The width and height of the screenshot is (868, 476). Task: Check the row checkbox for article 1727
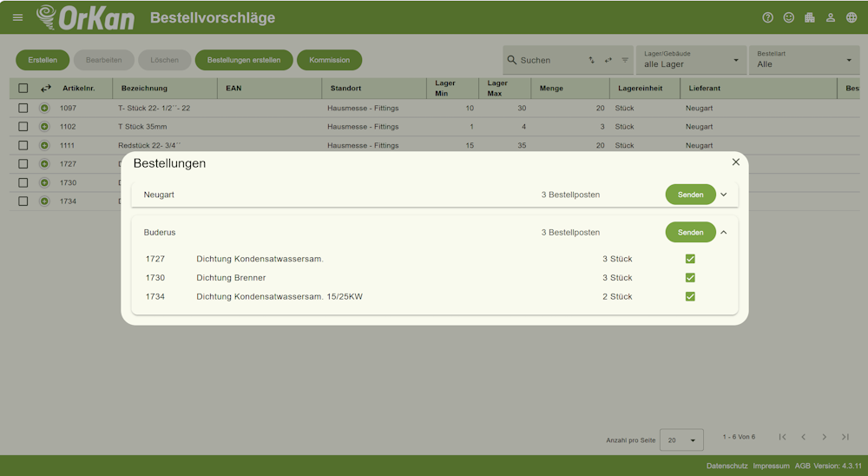23,164
